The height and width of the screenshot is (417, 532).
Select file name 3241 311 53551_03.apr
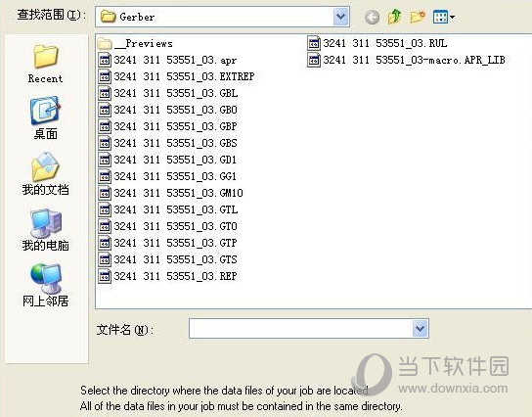pos(175,60)
